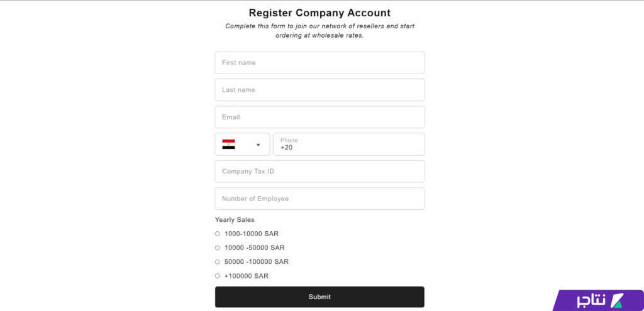
Task: Pick the 50000 -100000 SAR sales range
Action: 218,262
